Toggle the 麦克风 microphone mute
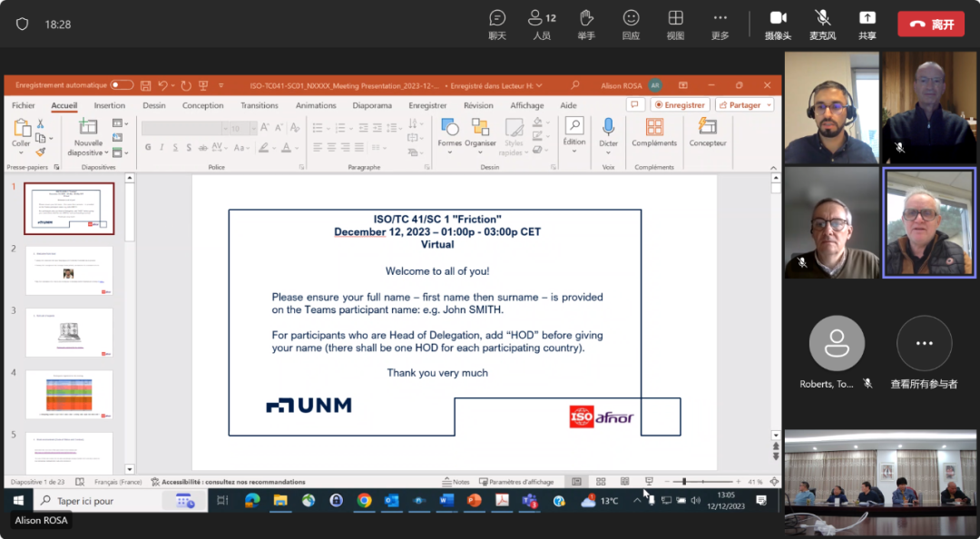 pyautogui.click(x=822, y=24)
